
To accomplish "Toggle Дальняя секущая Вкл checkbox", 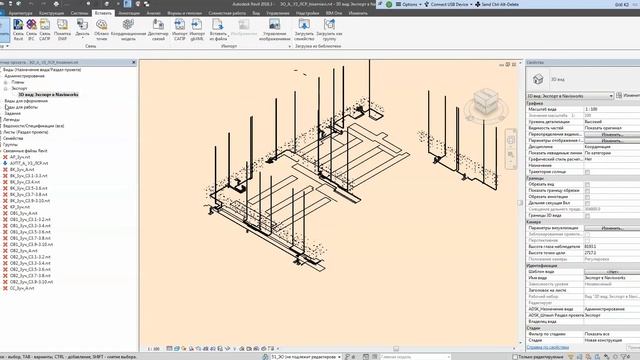I will click(587, 203).
